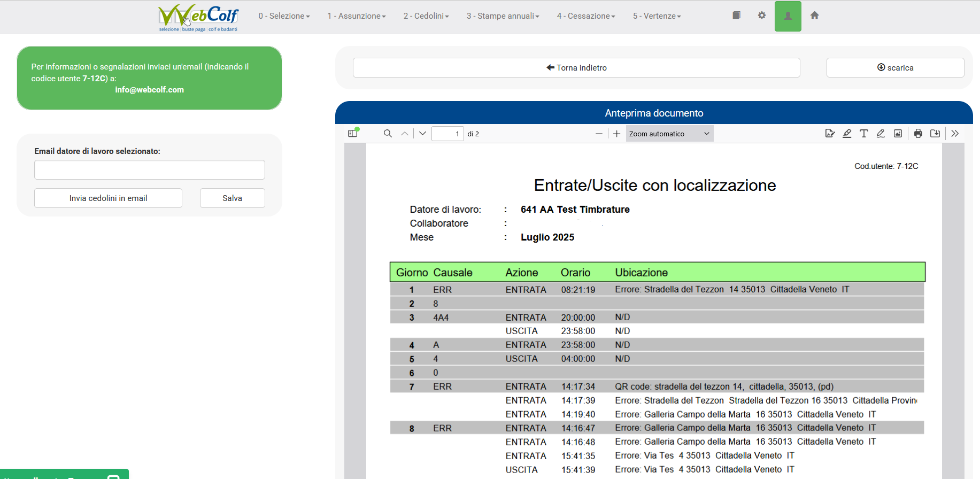The width and height of the screenshot is (980, 479).
Task: Click the employer email input field
Action: 149,170
